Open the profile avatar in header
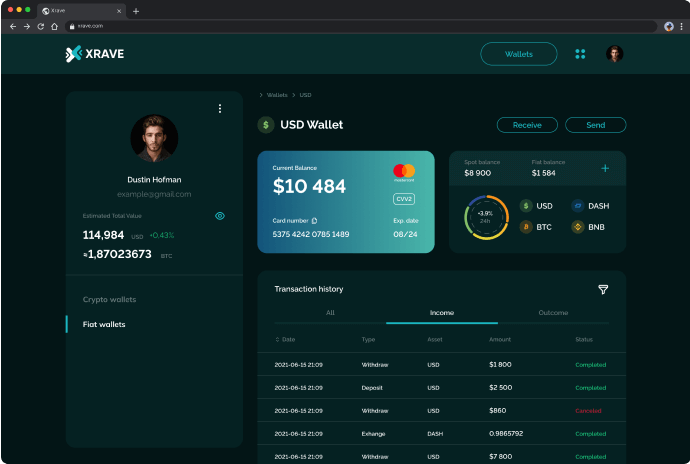 point(614,54)
